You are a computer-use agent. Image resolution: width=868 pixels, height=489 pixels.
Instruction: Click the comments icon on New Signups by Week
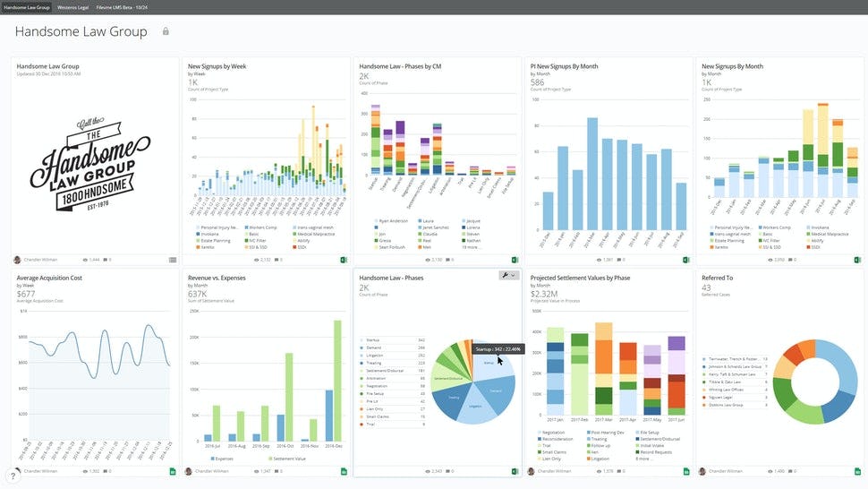coord(277,260)
